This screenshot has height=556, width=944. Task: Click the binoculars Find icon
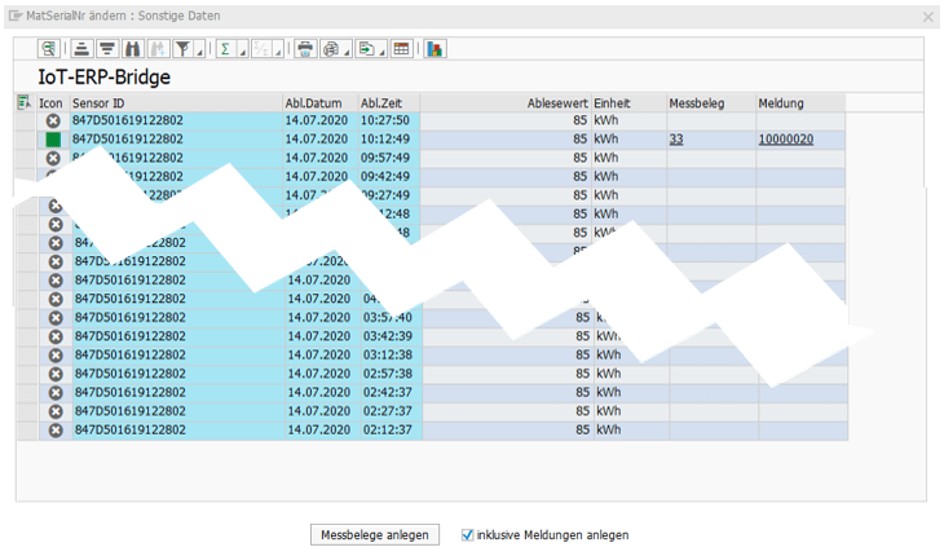click(132, 49)
